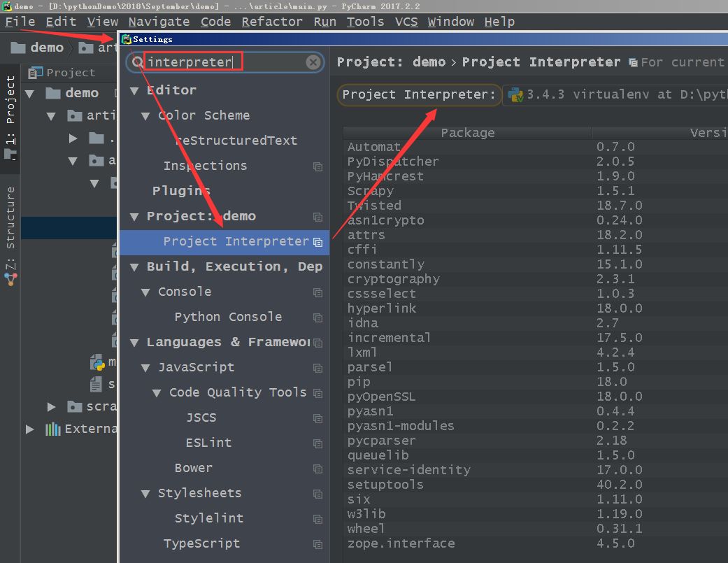Select reStructuredText settings item
The height and width of the screenshot is (563, 728).
[236, 140]
